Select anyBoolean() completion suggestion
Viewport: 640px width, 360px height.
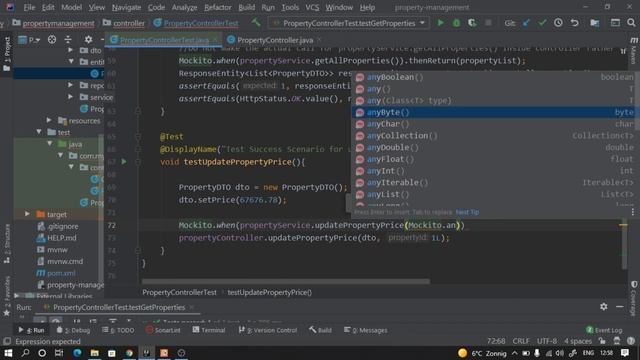coord(493,77)
